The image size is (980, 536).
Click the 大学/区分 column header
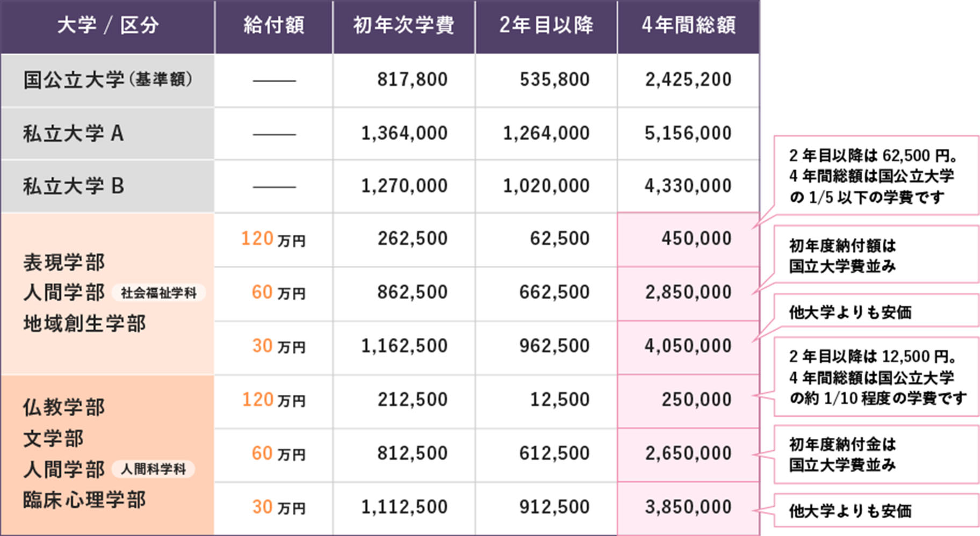(x=107, y=26)
